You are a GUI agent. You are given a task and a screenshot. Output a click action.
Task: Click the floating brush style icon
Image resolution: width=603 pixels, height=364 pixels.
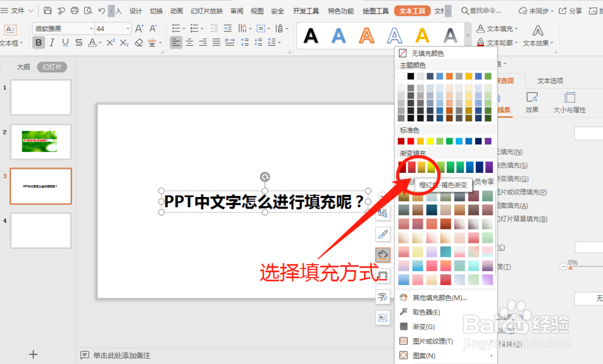click(383, 234)
